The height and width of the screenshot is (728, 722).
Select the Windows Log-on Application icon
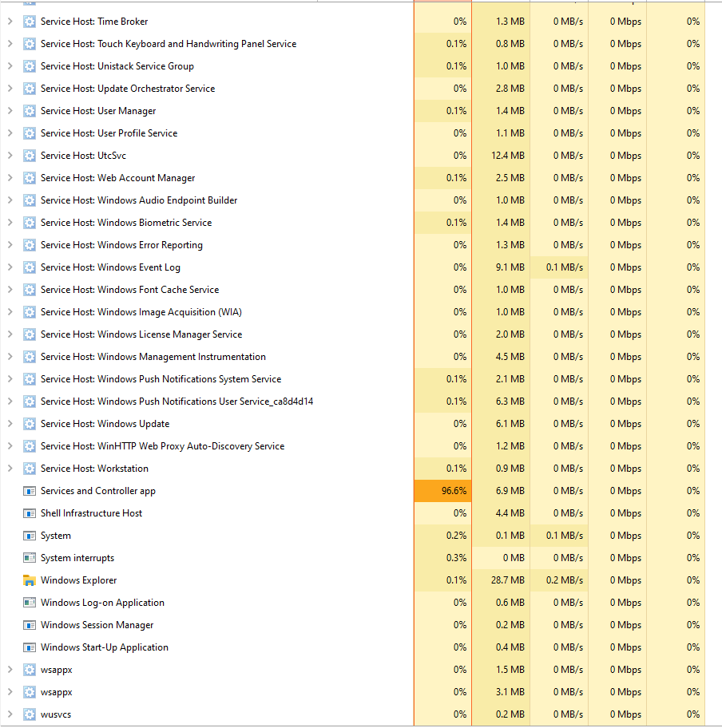pos(30,603)
